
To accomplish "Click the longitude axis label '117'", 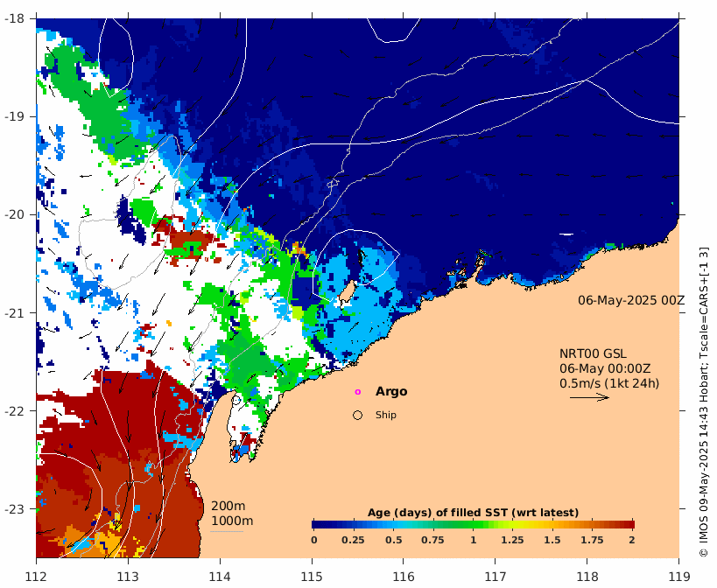I will coord(496,577).
